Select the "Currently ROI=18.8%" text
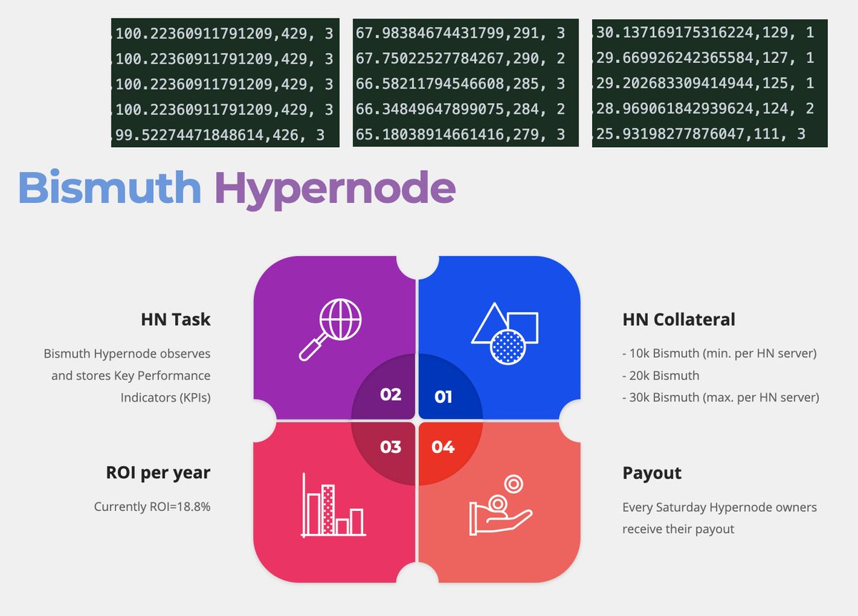Image resolution: width=858 pixels, height=616 pixels. click(152, 507)
